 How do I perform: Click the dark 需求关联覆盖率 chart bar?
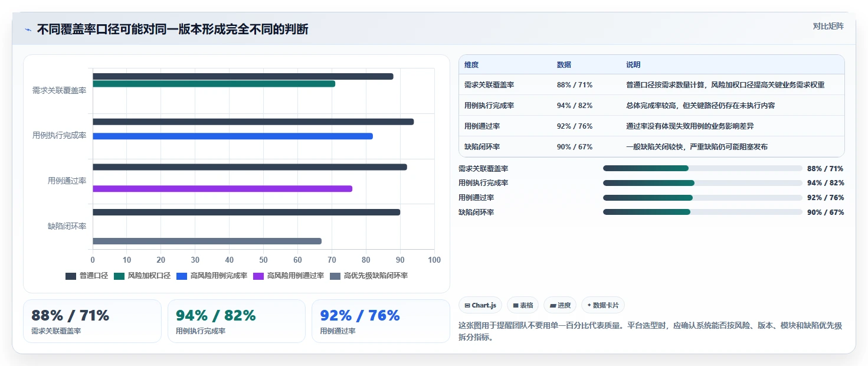(x=243, y=76)
